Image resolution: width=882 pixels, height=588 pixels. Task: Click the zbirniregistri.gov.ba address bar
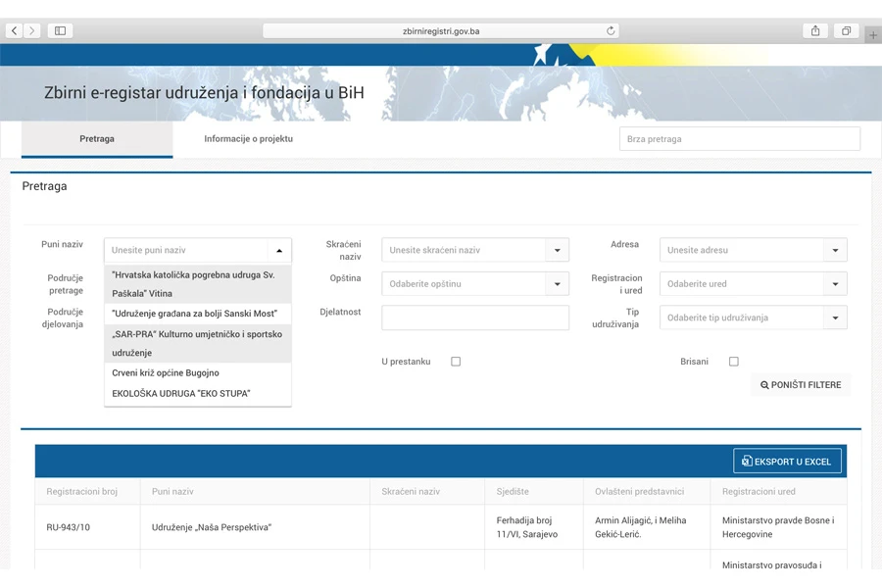point(440,31)
